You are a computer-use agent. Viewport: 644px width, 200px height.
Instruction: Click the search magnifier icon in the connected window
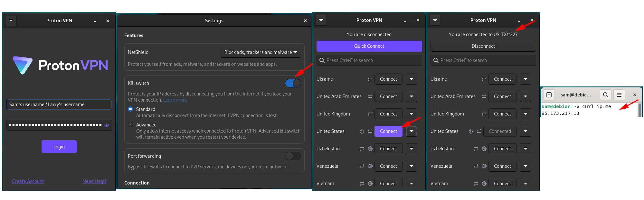pyautogui.click(x=436, y=60)
